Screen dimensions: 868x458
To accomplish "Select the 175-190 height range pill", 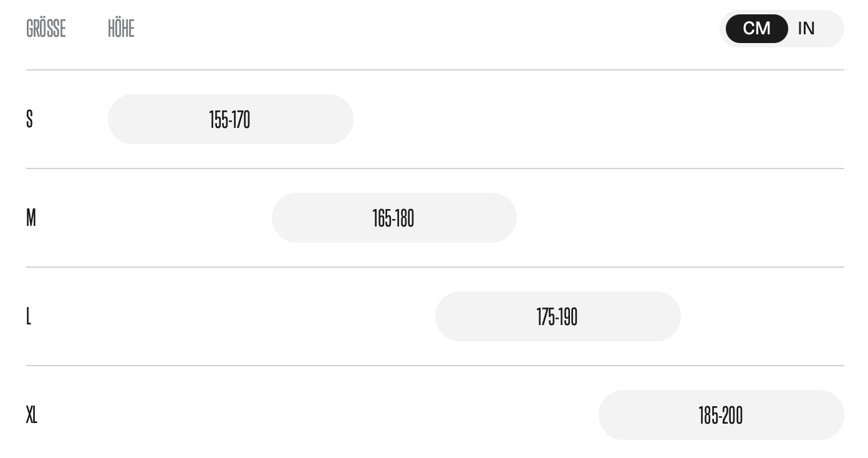I will (558, 316).
